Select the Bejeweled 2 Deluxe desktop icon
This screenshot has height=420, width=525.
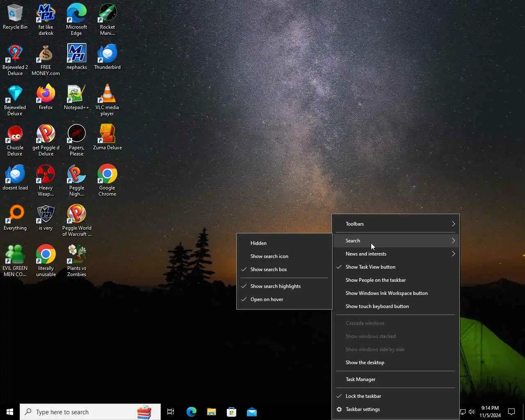[x=15, y=60]
